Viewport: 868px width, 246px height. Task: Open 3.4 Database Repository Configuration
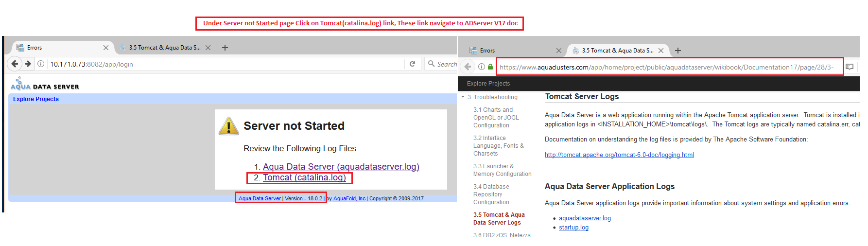(491, 194)
